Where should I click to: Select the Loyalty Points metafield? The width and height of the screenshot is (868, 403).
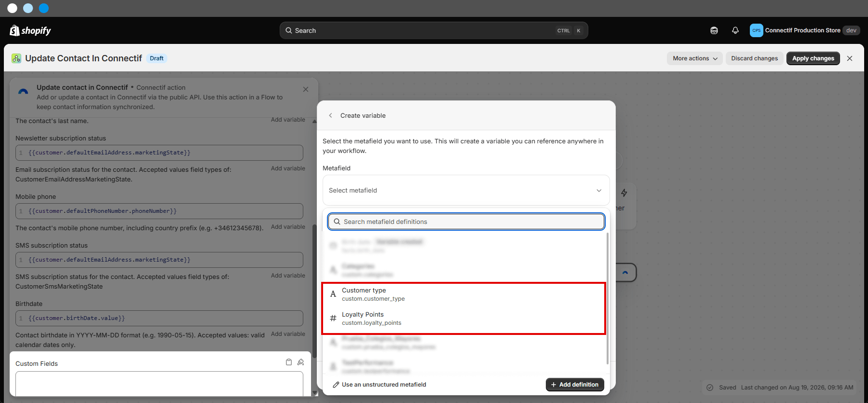click(463, 319)
